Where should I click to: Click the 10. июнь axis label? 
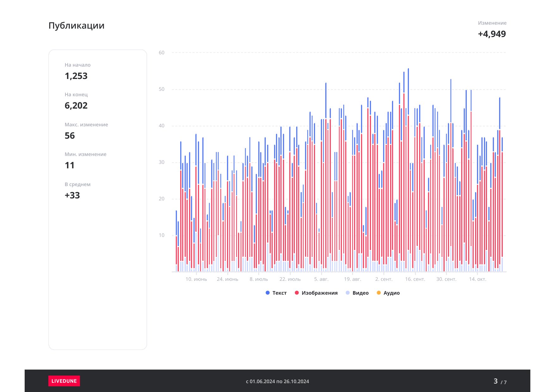pos(196,279)
